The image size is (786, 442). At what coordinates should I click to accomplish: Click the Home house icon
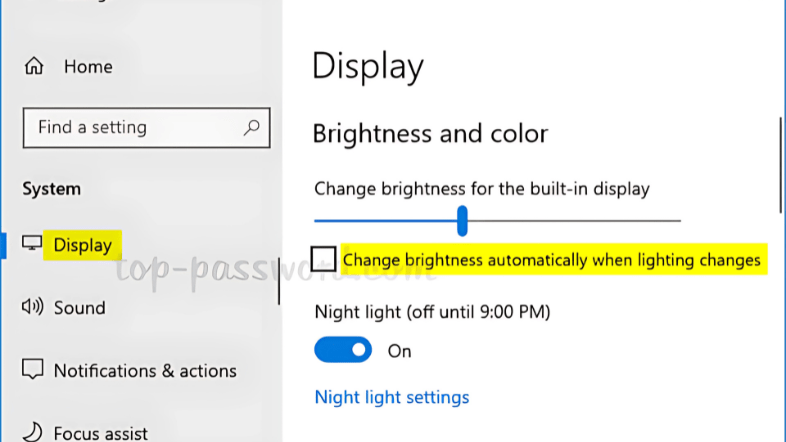click(x=34, y=67)
